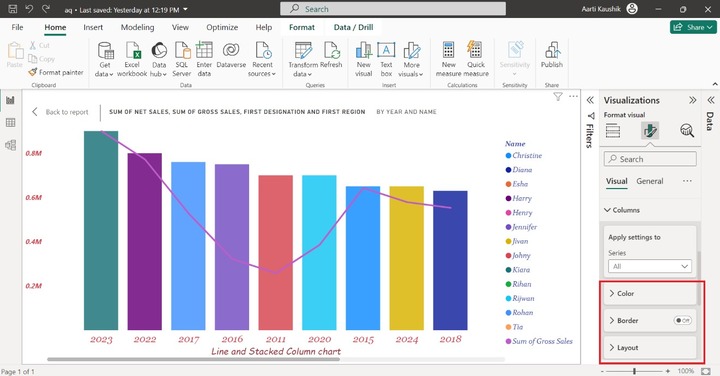Click the yellow 2024 column bar
The width and height of the screenshot is (720, 376).
pos(406,258)
